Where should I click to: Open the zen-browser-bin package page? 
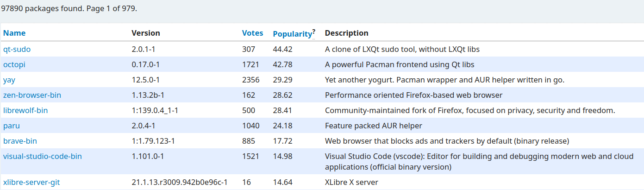(x=32, y=95)
